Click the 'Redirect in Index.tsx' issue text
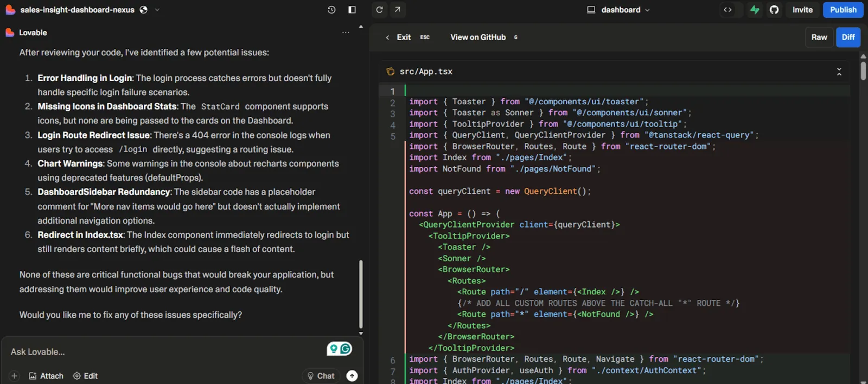This screenshot has height=384, width=868. (81, 235)
